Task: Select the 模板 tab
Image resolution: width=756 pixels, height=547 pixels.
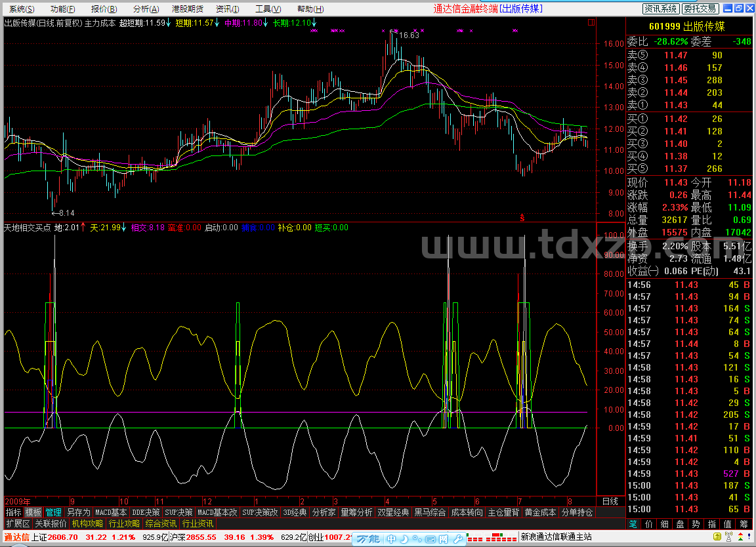Action: click(33, 512)
